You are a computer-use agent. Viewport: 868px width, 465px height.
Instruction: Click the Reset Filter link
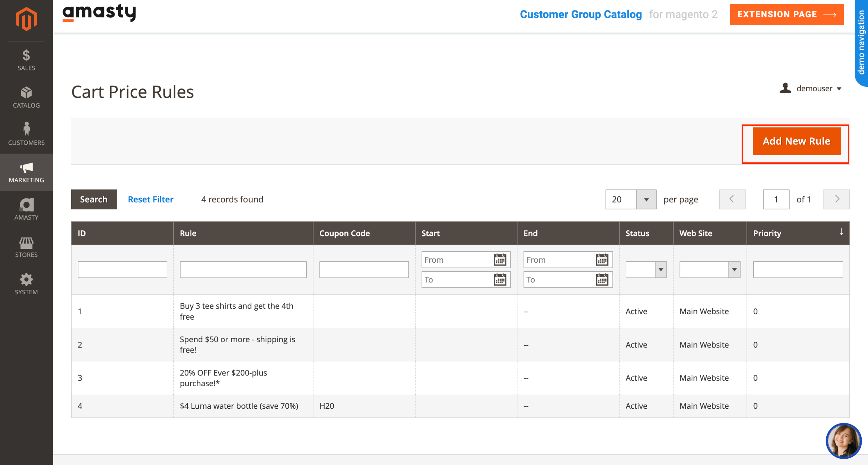[x=151, y=199]
